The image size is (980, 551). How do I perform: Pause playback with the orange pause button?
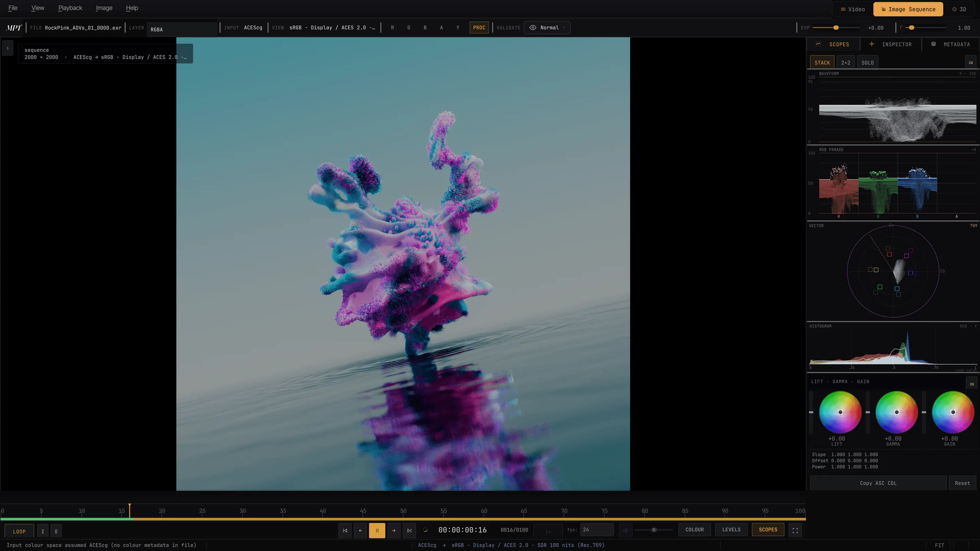coord(377,531)
